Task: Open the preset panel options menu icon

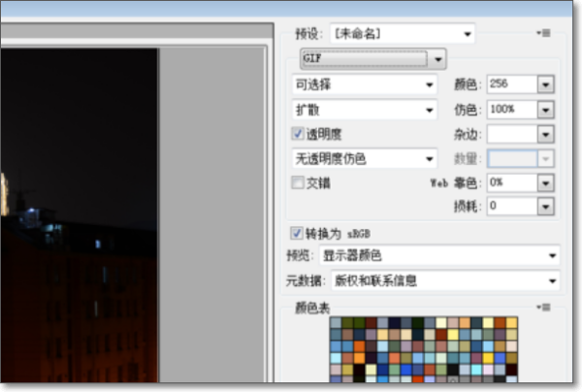Action: coord(545,33)
